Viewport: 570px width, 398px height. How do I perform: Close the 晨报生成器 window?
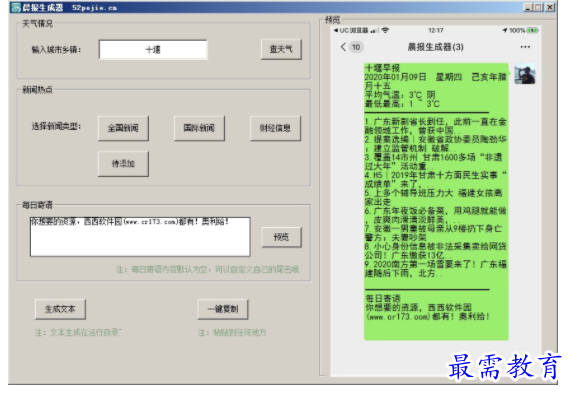550,7
